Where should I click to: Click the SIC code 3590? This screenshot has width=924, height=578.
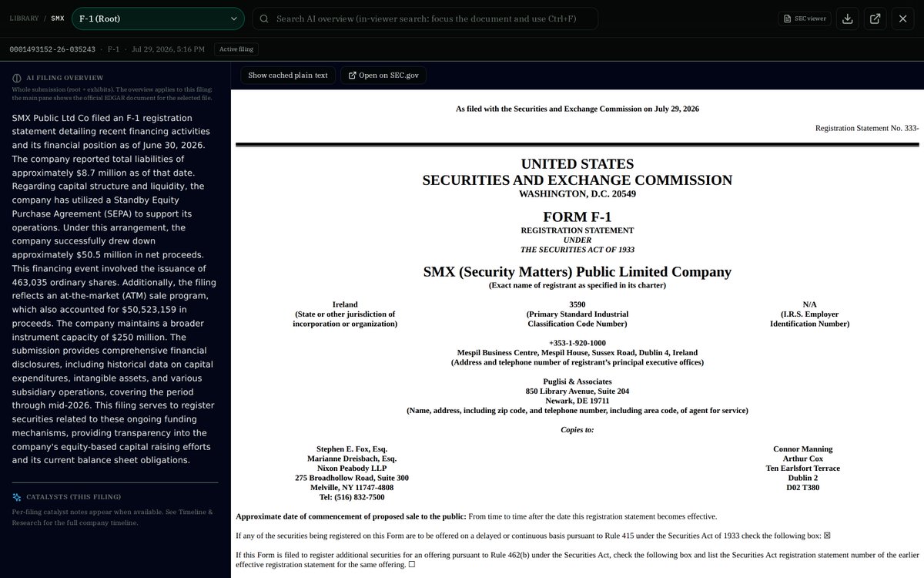577,304
